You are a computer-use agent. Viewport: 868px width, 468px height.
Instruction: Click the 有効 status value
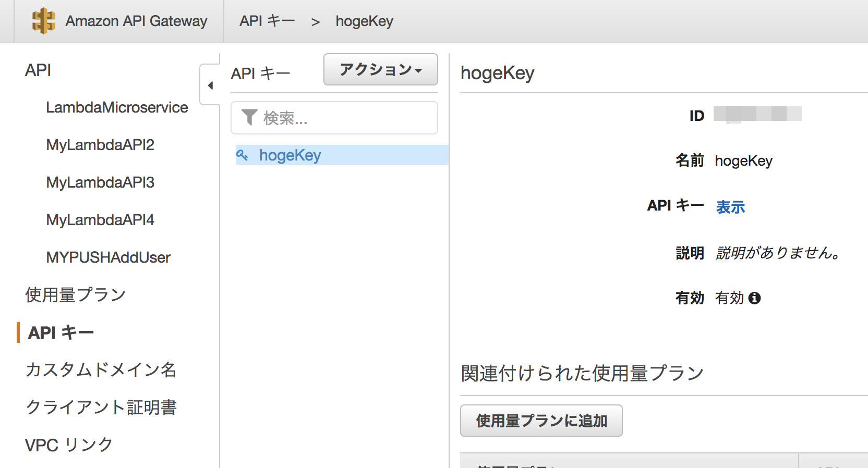[x=729, y=298]
